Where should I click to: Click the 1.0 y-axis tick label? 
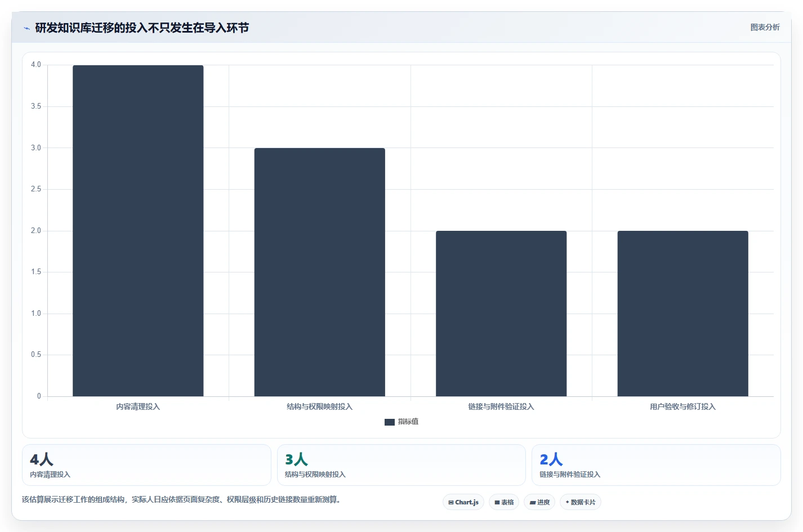pos(36,314)
